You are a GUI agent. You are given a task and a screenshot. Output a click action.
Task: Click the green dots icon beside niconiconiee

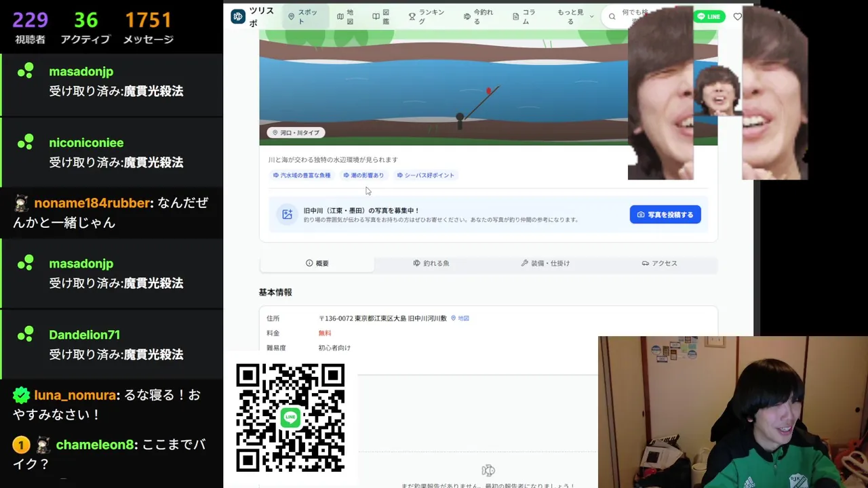click(26, 142)
